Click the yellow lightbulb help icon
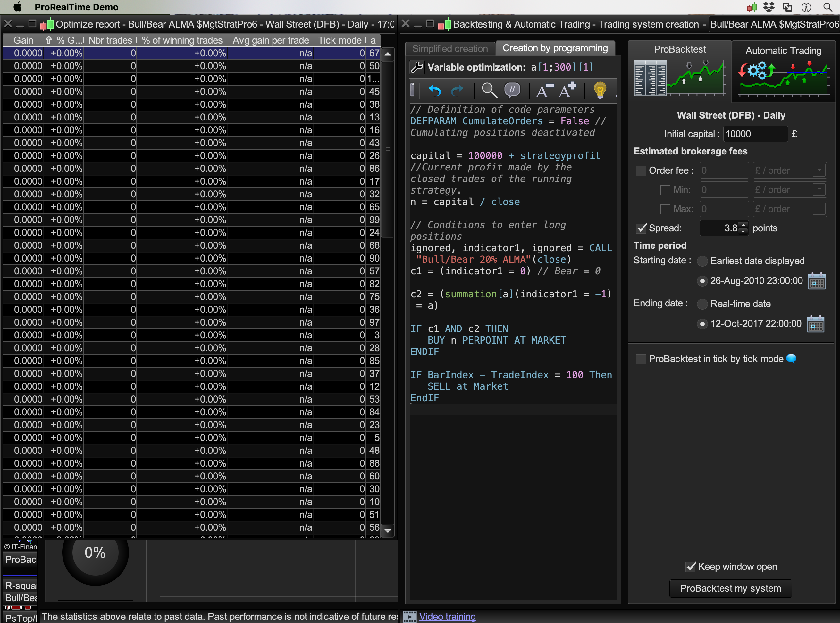The height and width of the screenshot is (623, 840). pos(599,90)
